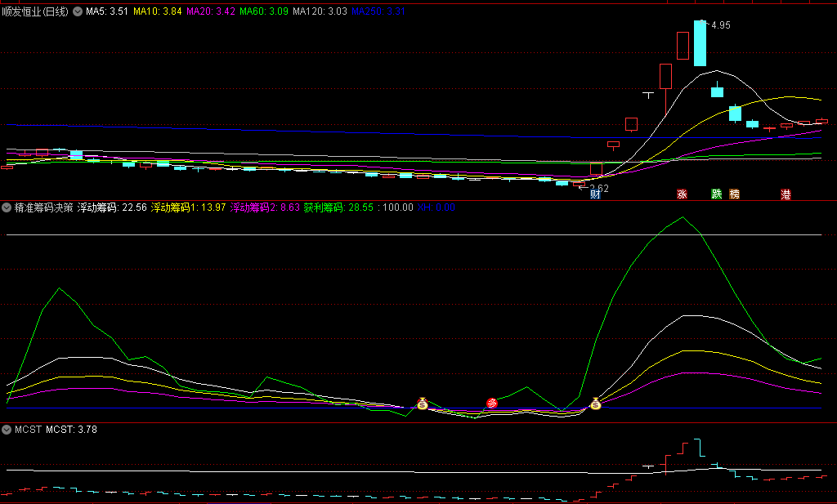Click money bag signal left of 多 icon
837x504 pixels.
[423, 404]
